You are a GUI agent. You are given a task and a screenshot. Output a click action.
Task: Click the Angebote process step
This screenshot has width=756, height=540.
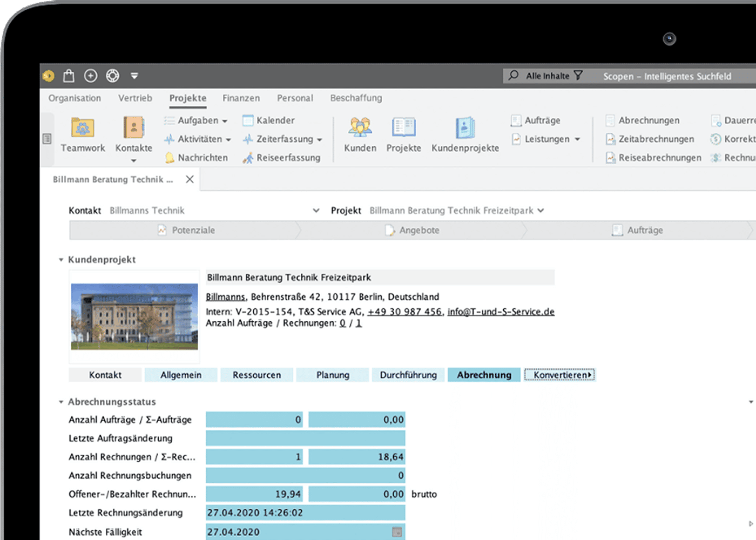click(x=412, y=230)
